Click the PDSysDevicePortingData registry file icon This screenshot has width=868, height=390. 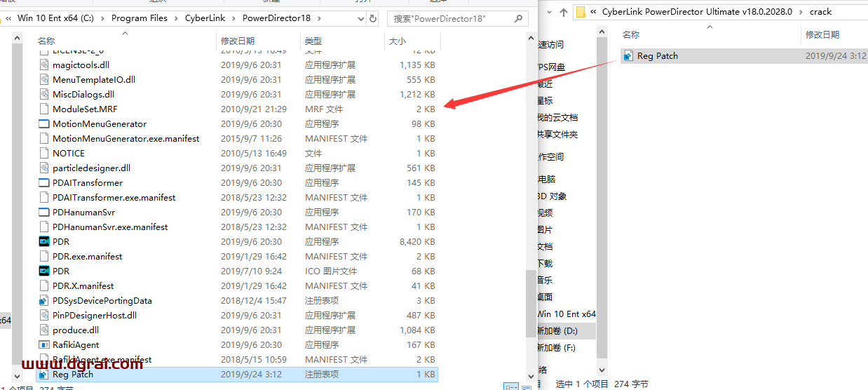click(x=44, y=300)
